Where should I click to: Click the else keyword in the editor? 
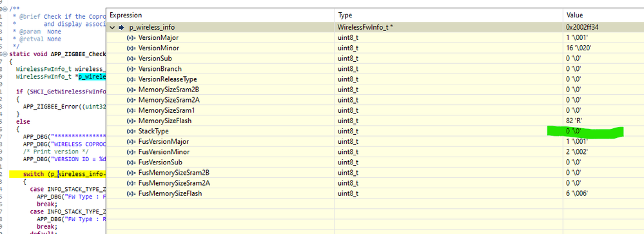coord(23,122)
